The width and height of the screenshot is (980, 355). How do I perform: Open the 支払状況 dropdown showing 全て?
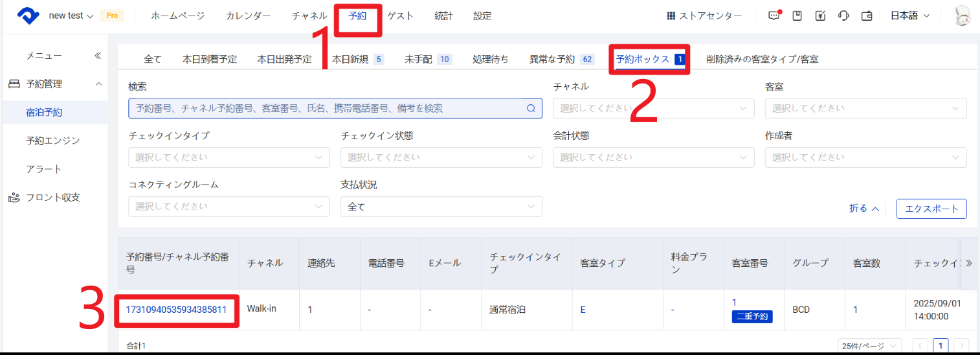coord(441,207)
